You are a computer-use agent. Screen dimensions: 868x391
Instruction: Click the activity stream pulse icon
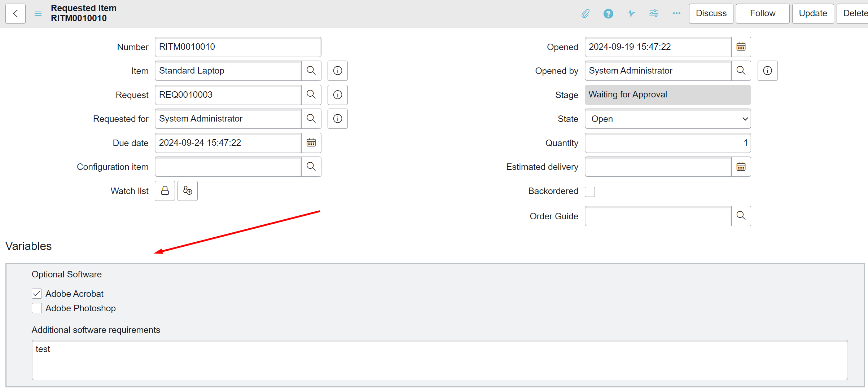coord(631,14)
